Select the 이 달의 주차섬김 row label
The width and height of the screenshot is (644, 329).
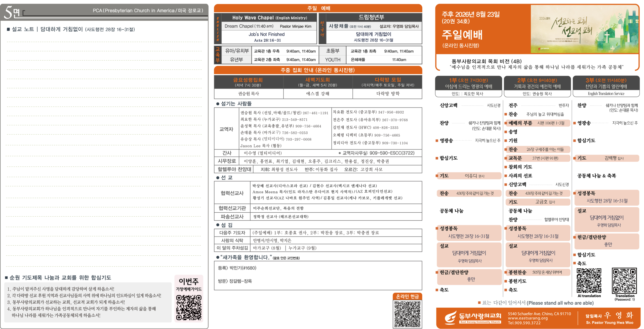click(232, 248)
